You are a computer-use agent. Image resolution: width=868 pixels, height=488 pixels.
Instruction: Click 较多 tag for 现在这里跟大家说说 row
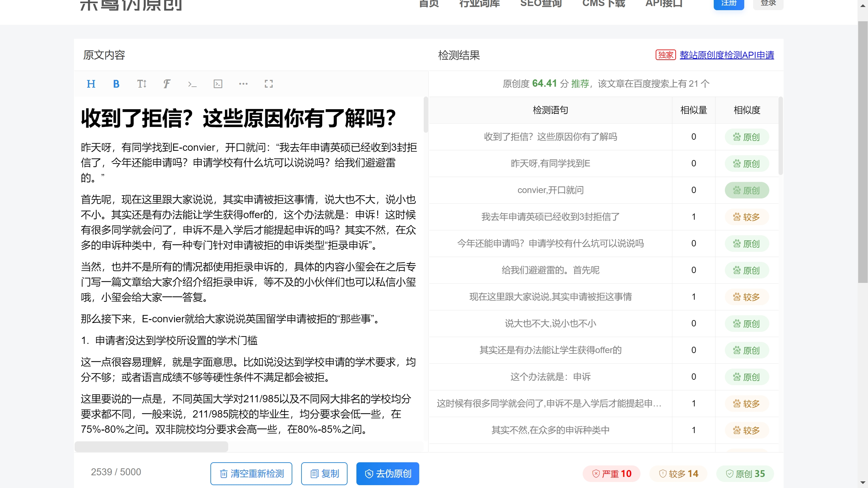click(747, 297)
